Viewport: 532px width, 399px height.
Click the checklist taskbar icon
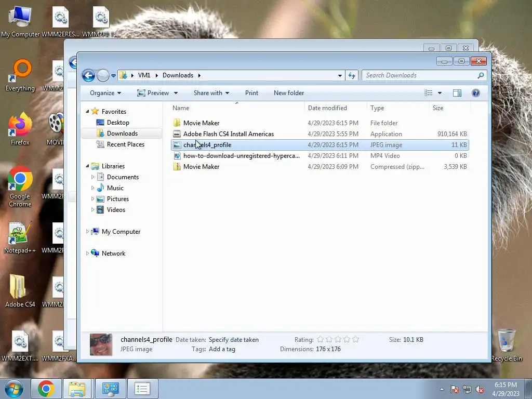142,389
